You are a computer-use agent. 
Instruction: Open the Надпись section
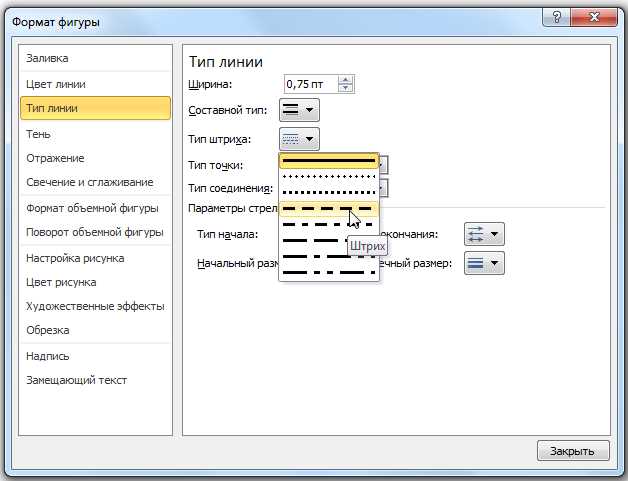tap(95, 356)
